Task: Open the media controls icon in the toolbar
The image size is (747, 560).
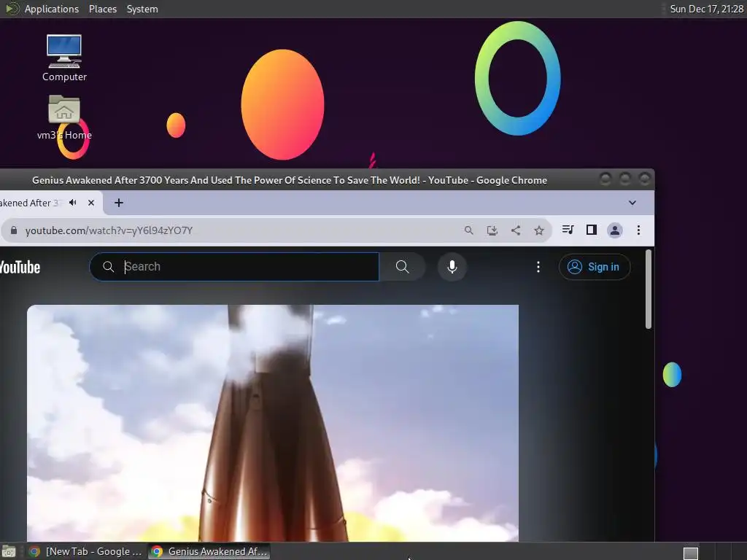Action: click(x=568, y=230)
